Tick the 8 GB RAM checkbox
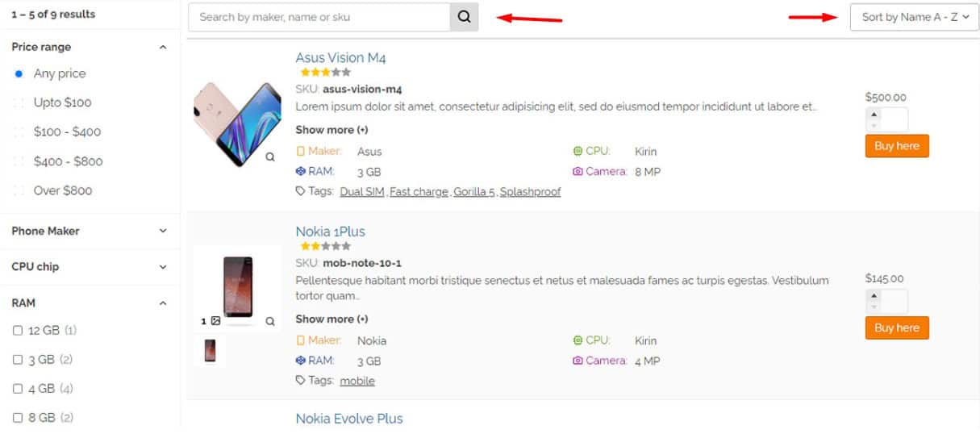 18,418
